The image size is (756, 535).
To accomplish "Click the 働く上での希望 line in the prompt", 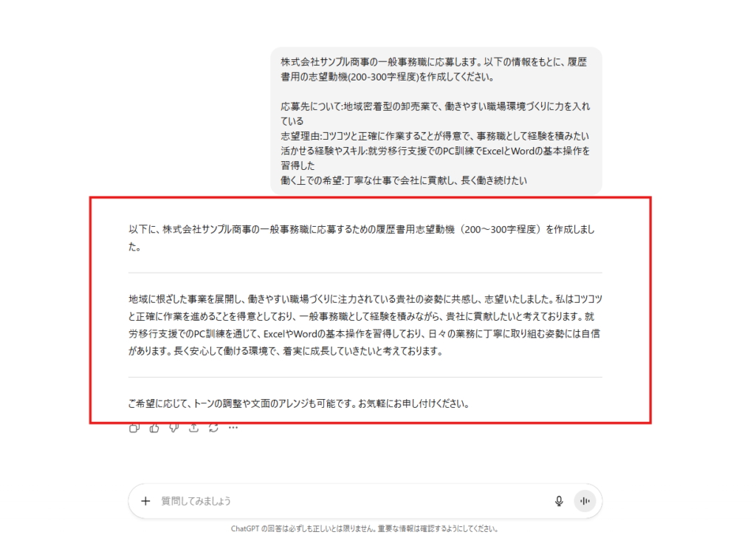I will click(x=404, y=180).
